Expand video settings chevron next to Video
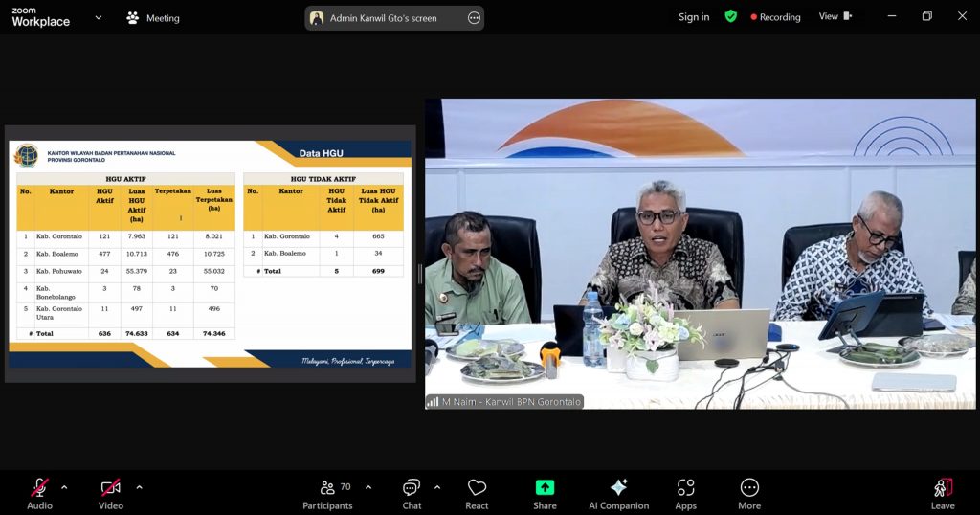This screenshot has height=515, width=980. [139, 487]
